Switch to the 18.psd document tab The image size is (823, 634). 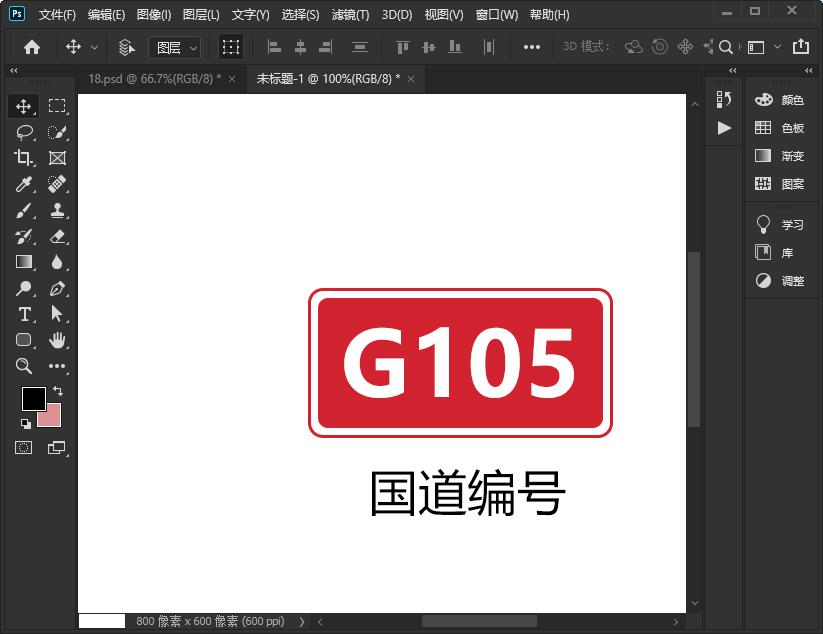154,78
